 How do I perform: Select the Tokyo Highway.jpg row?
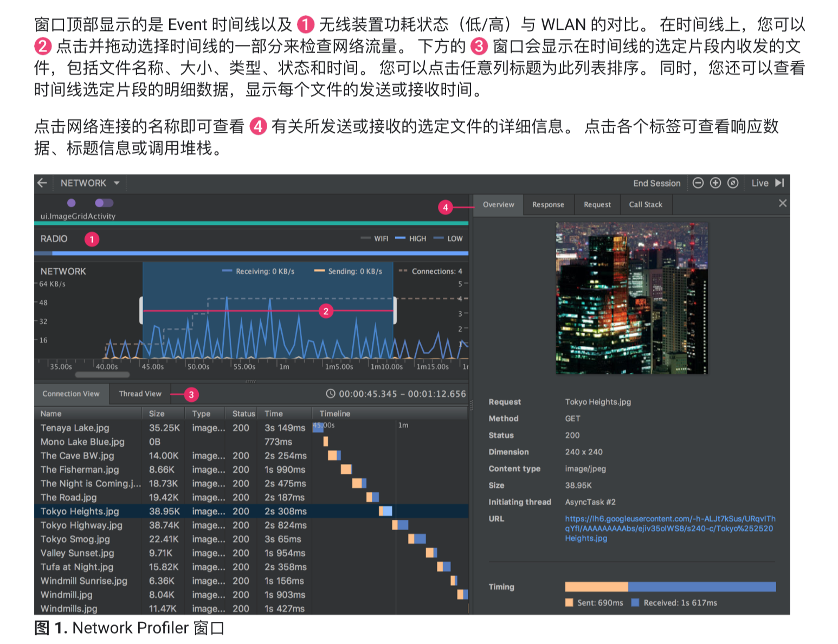tap(252, 525)
